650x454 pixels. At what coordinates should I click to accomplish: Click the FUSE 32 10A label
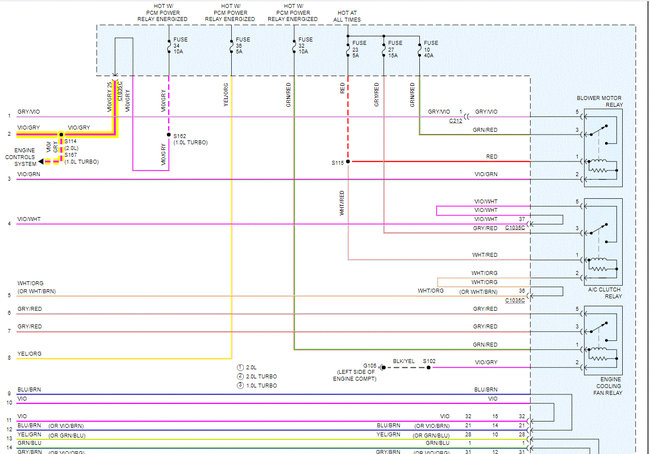coord(306,46)
